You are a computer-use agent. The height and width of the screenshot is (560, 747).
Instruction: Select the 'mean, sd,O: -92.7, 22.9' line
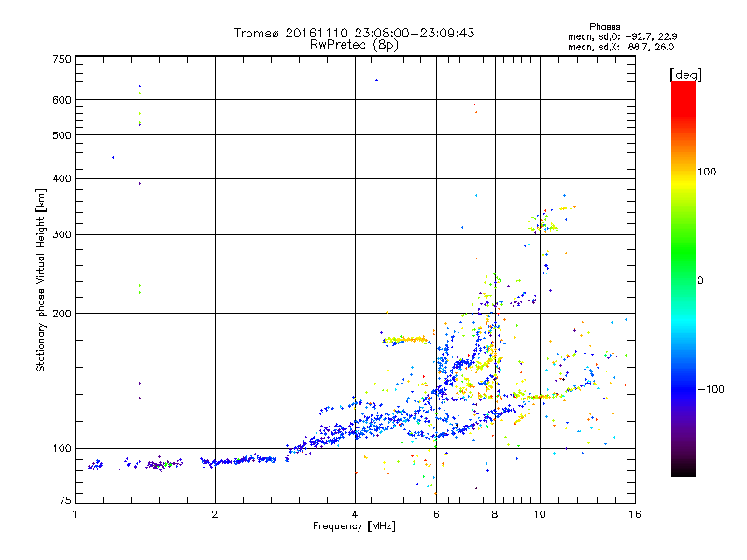click(623, 36)
